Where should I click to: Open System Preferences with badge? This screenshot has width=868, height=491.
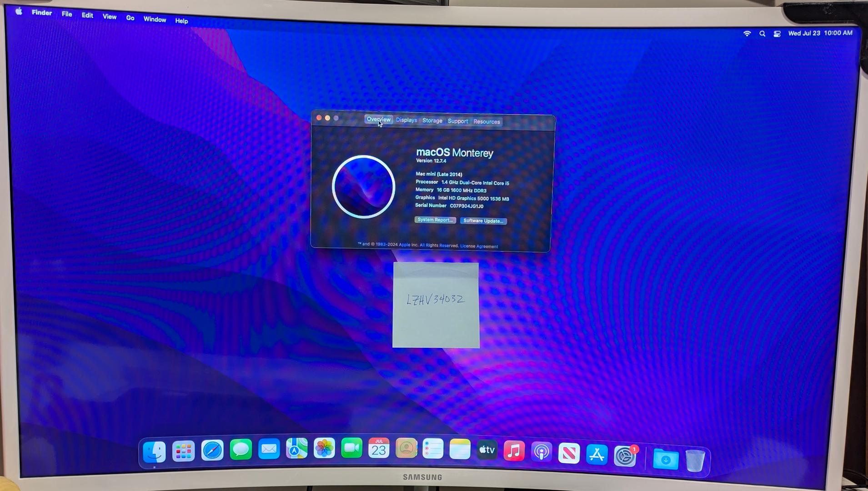click(x=625, y=456)
